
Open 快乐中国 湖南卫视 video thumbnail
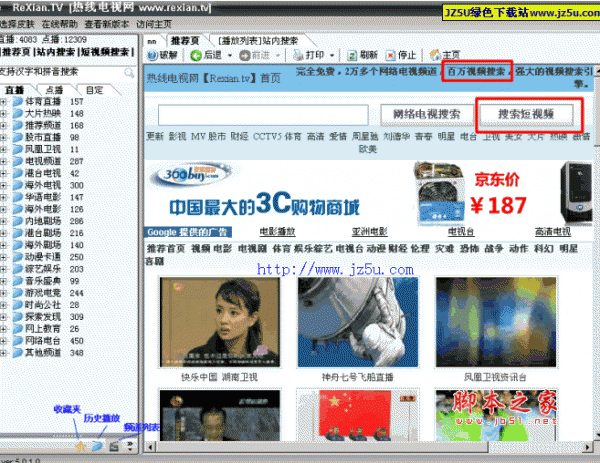coord(220,322)
